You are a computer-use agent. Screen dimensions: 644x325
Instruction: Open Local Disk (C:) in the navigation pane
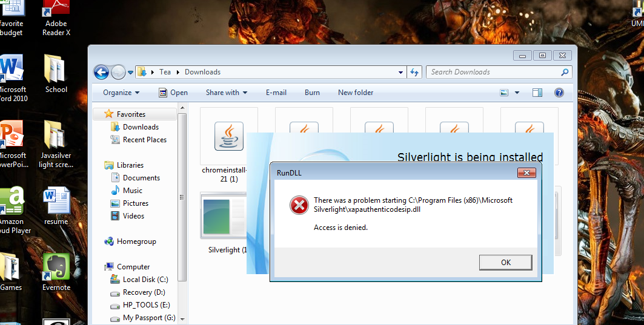(x=145, y=280)
